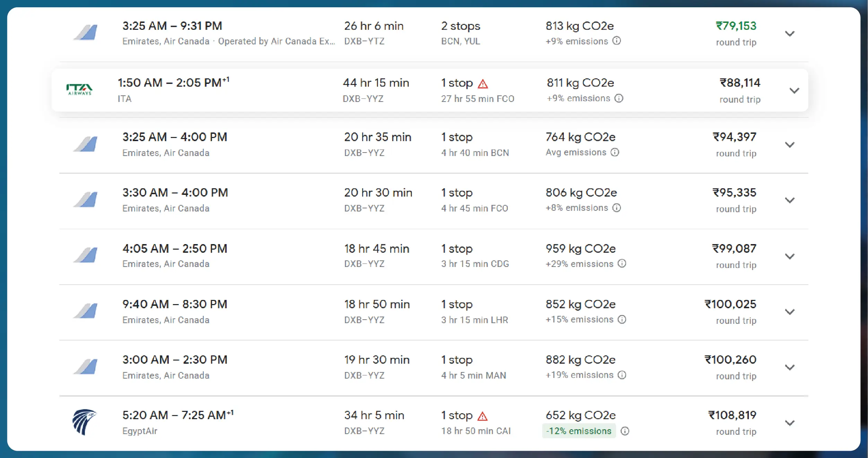The width and height of the screenshot is (868, 458).
Task: Click info icon next to -12% emissions badge
Action: (625, 431)
